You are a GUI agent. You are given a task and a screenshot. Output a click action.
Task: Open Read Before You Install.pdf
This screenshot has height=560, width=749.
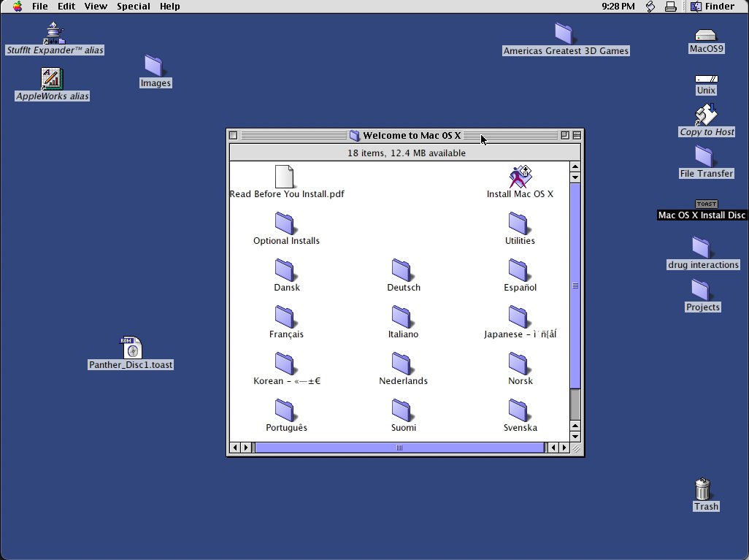[286, 176]
